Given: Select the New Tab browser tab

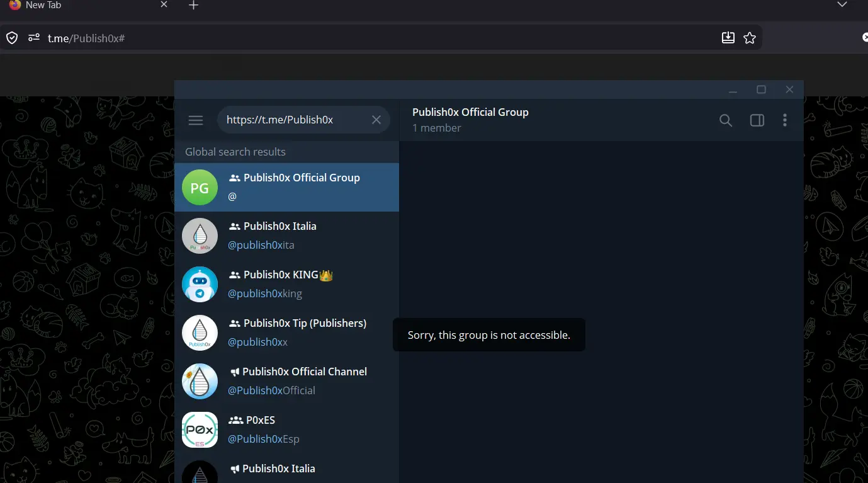Looking at the screenshot, I should click(x=88, y=5).
